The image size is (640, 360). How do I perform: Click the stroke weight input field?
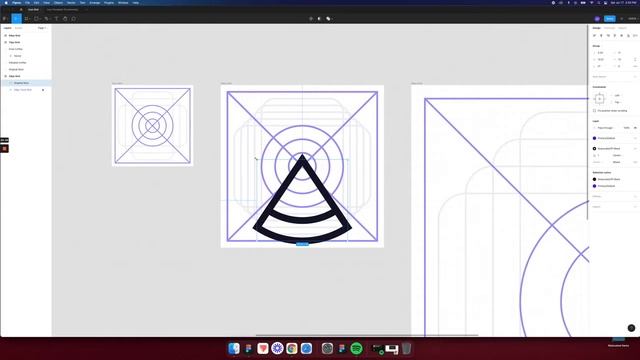tap(600, 156)
